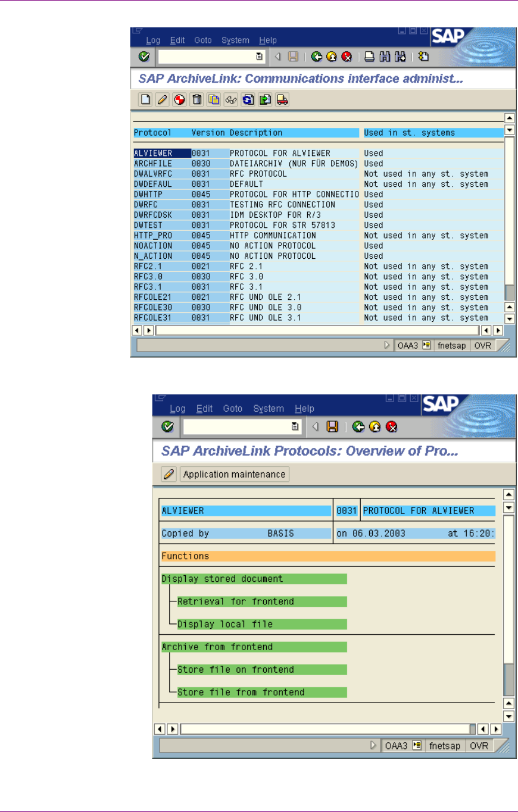This screenshot has height=812, width=518.
Task: Select the ALVIEWER protocol row
Action: coord(319,153)
